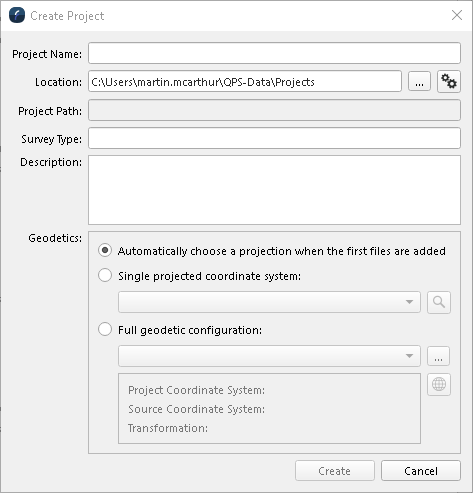This screenshot has width=473, height=493.
Task: Click inside the Description text area
Action: coord(274,190)
